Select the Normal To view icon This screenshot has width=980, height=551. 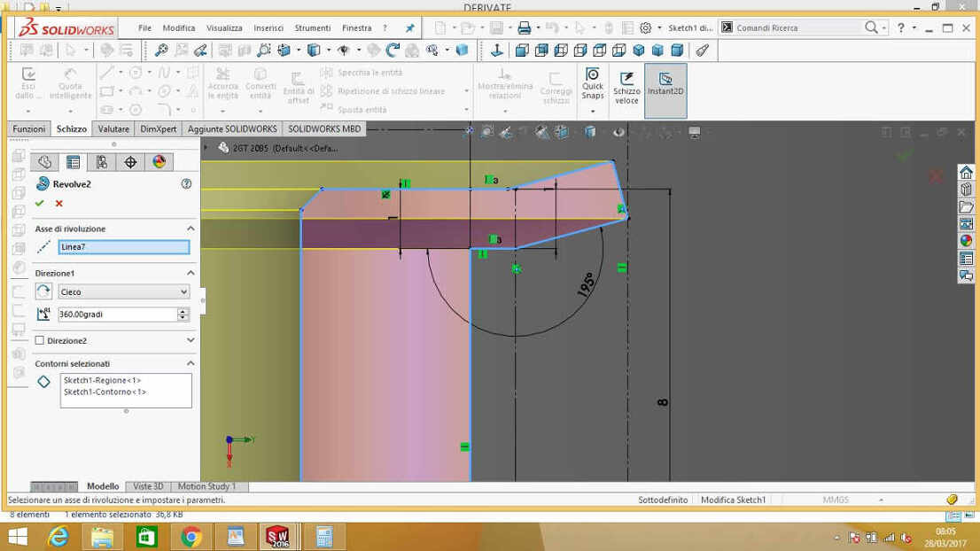point(497,50)
